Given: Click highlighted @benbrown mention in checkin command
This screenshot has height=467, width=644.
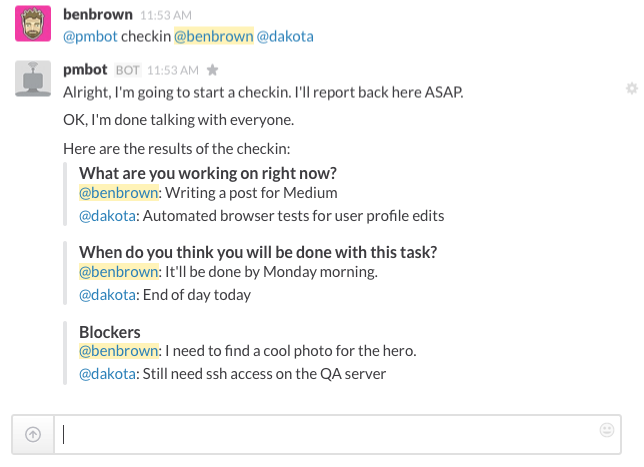Looking at the screenshot, I should (x=214, y=37).
